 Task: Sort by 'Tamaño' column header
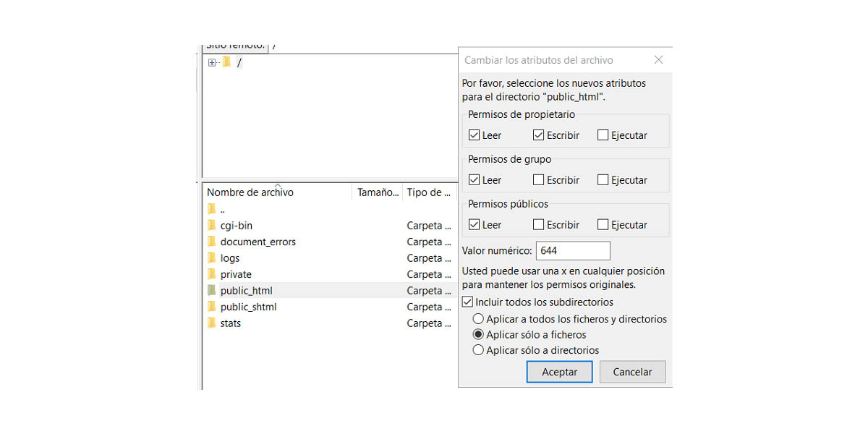click(377, 192)
